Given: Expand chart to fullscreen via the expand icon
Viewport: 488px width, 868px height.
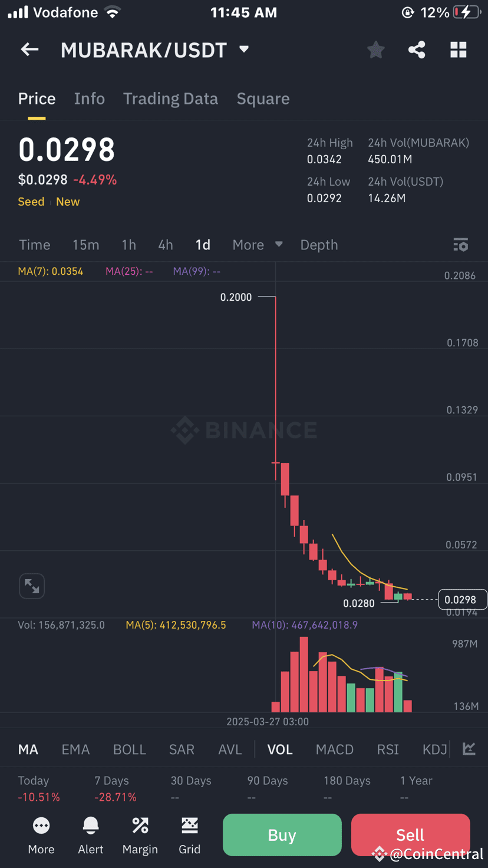Looking at the screenshot, I should coord(32,586).
